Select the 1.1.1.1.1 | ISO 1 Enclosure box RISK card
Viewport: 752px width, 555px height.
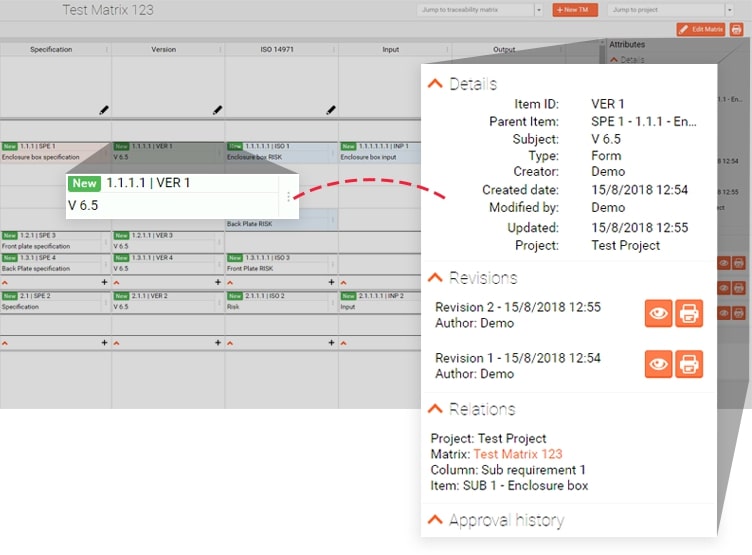point(282,152)
